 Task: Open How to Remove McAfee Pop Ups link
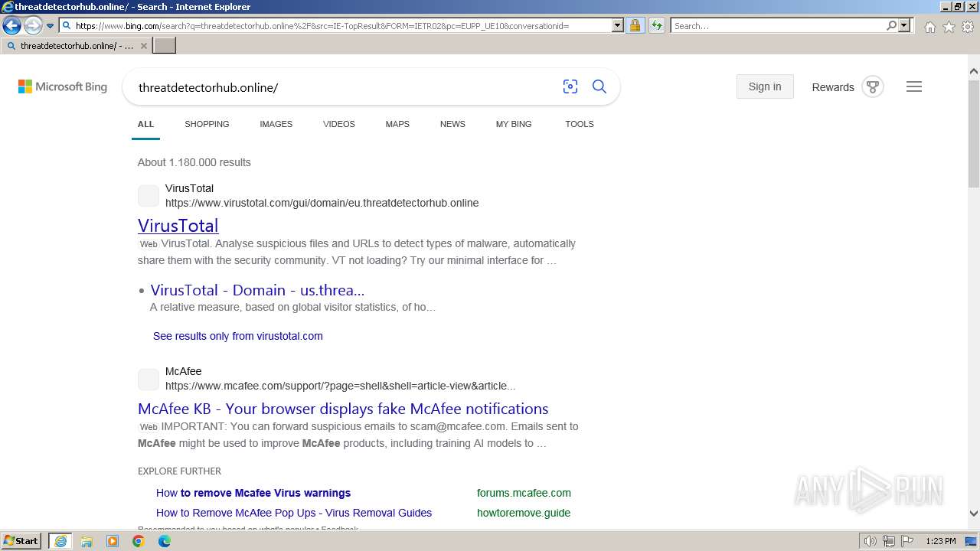pos(294,513)
